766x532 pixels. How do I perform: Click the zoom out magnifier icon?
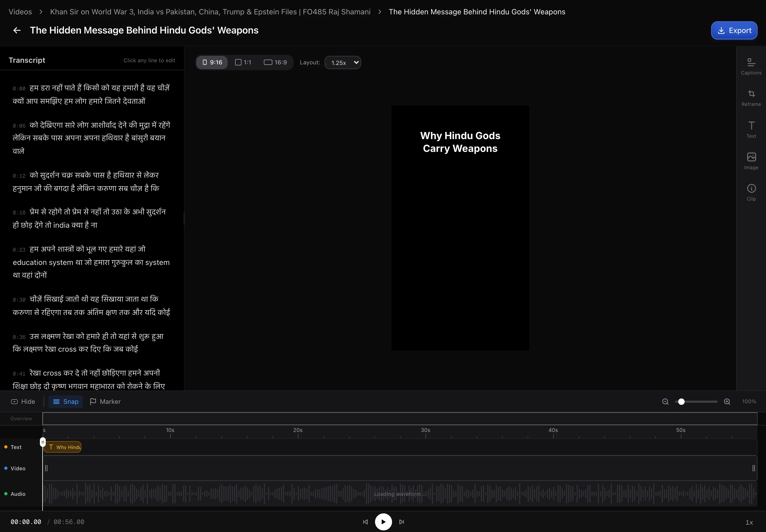coord(665,401)
